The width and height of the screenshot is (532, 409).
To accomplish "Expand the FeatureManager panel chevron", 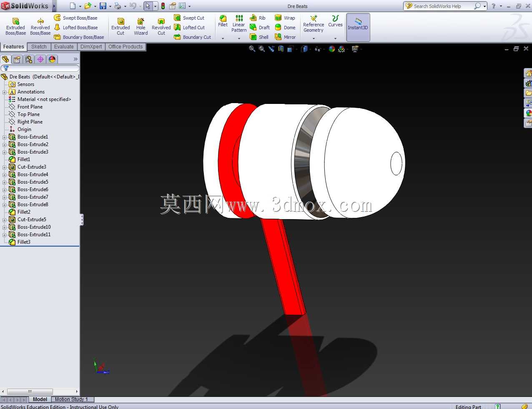I will pos(75,59).
